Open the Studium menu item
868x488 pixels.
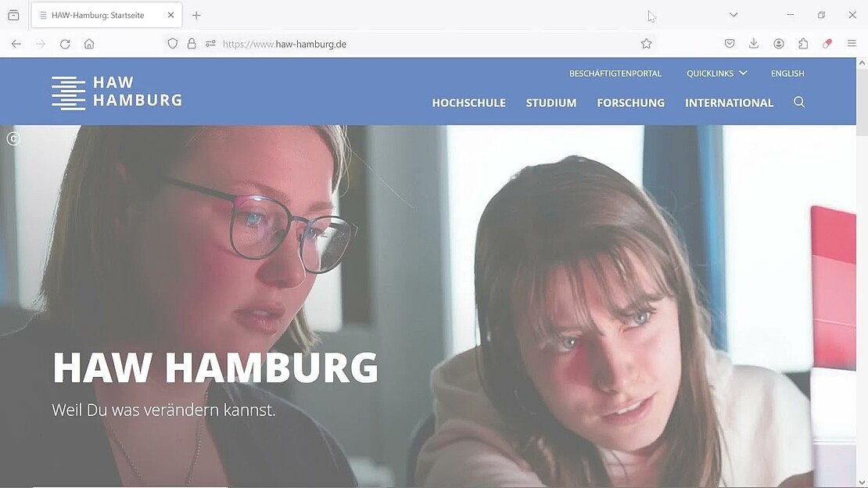(x=551, y=102)
